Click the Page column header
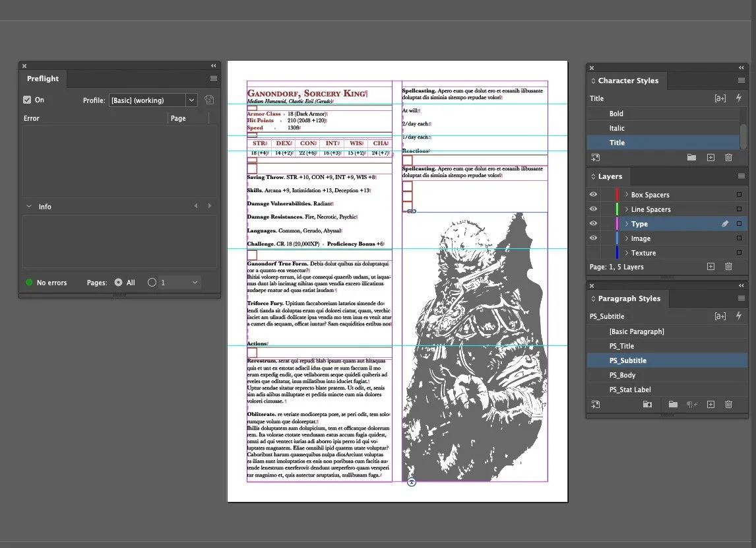Image resolution: width=756 pixels, height=548 pixels. (x=189, y=118)
